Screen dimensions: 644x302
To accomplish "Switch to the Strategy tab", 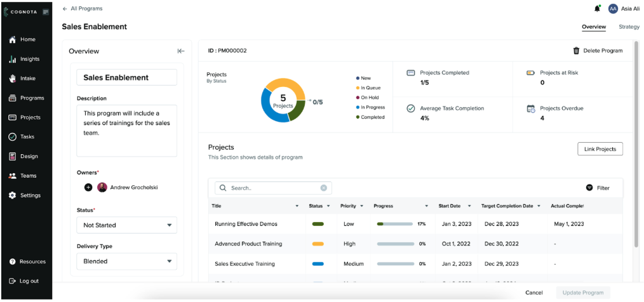I will [629, 27].
